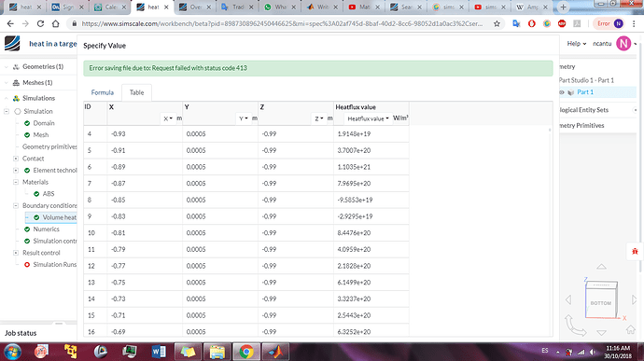This screenshot has width=644, height=361.
Task: Click the BOTTOM face of view cube
Action: [601, 302]
